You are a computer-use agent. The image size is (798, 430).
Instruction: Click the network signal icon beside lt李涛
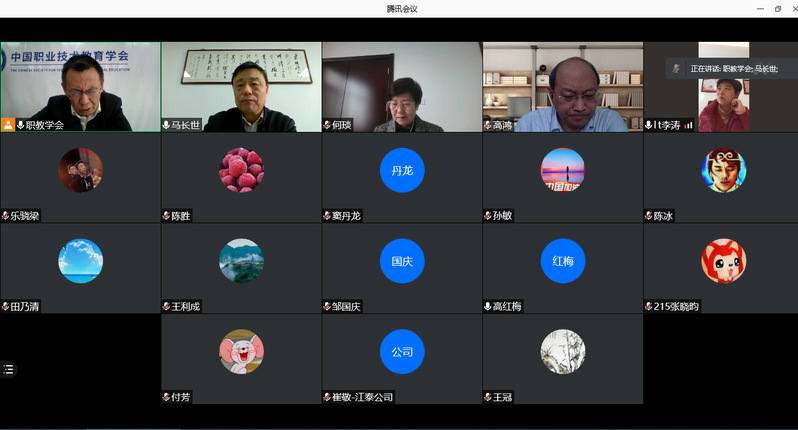(x=688, y=125)
